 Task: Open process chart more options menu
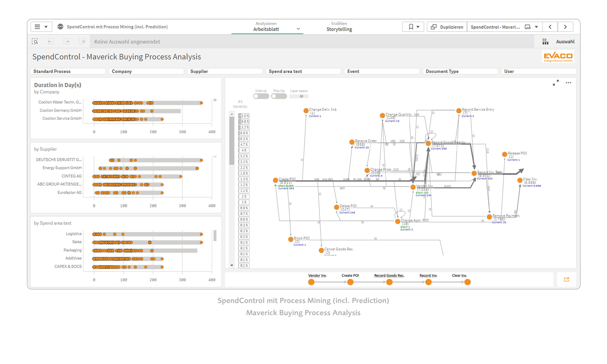[568, 83]
